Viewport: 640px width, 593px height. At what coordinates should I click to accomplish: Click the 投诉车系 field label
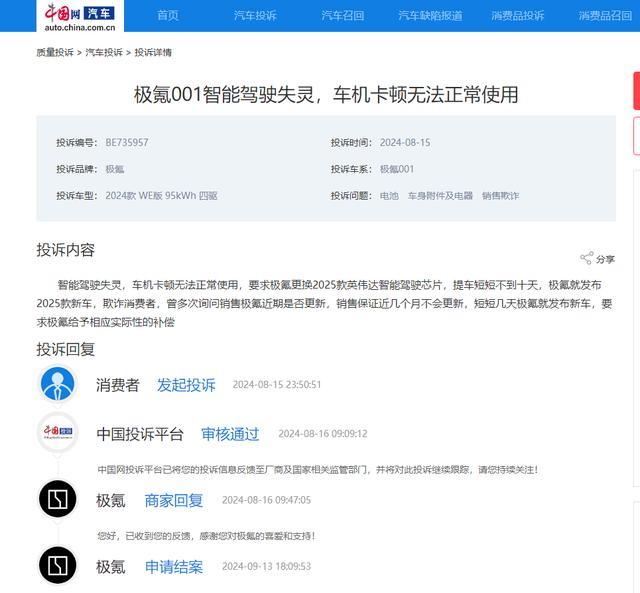351,169
